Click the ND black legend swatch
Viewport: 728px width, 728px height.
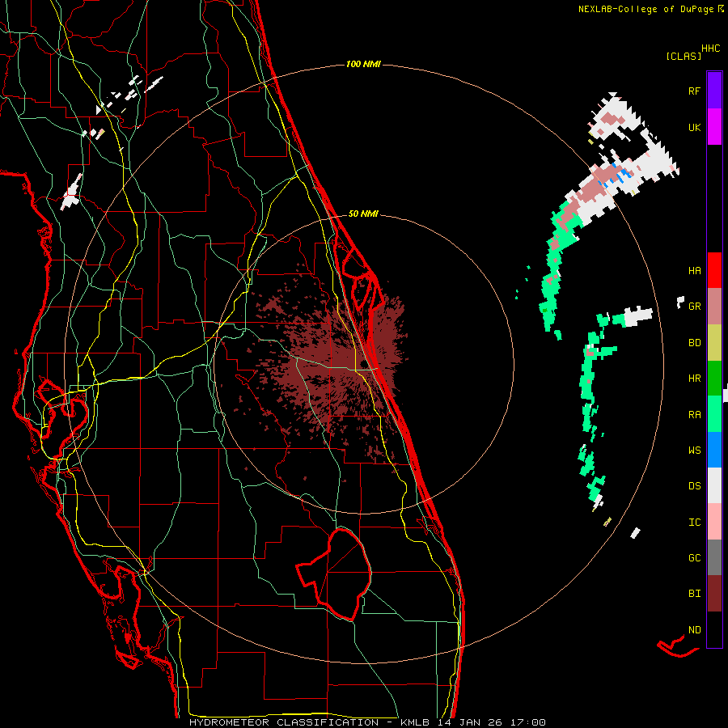[x=714, y=629]
